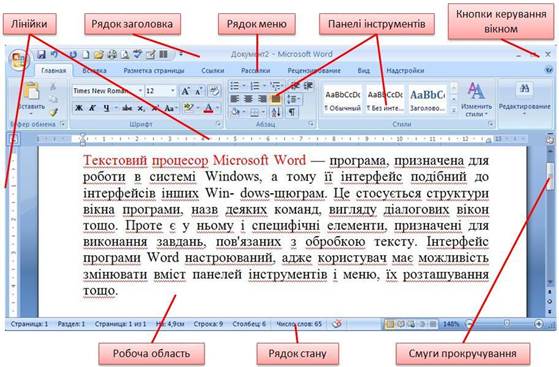Expand the Стили dialog launcher
The width and height of the screenshot is (559, 367).
[491, 124]
